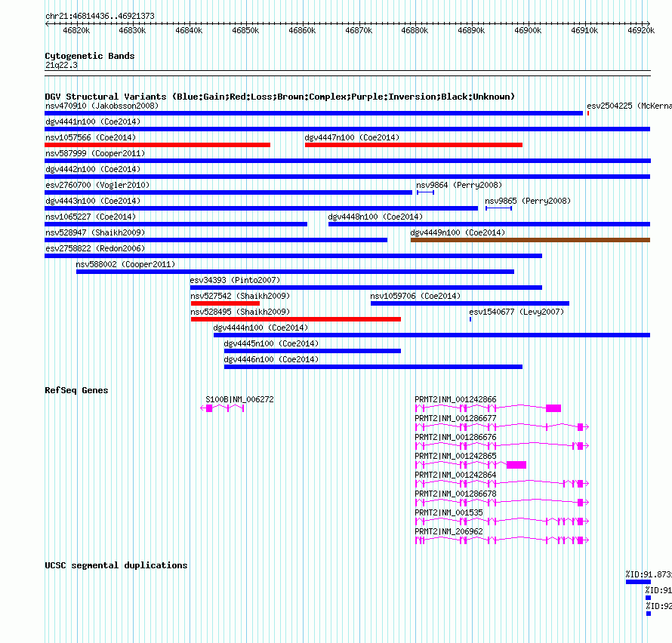Click the red nsv528495 (Shaikh2009) loss bar
Viewport: 672px width, 643px height.
pos(296,319)
